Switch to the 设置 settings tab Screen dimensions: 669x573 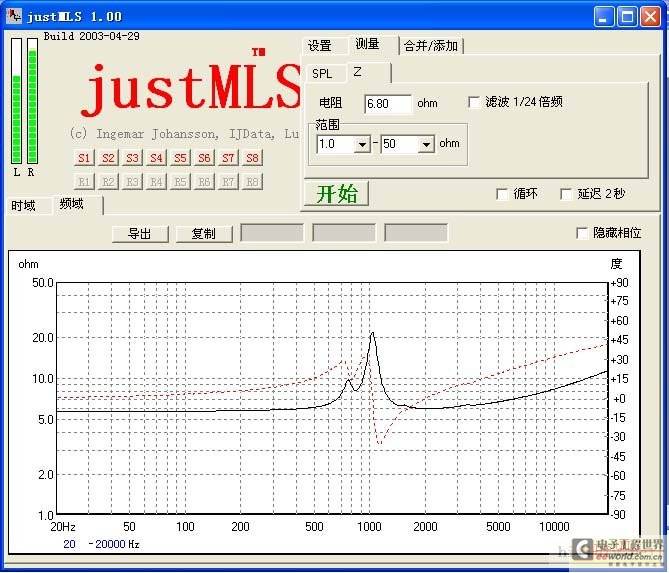pyautogui.click(x=323, y=46)
